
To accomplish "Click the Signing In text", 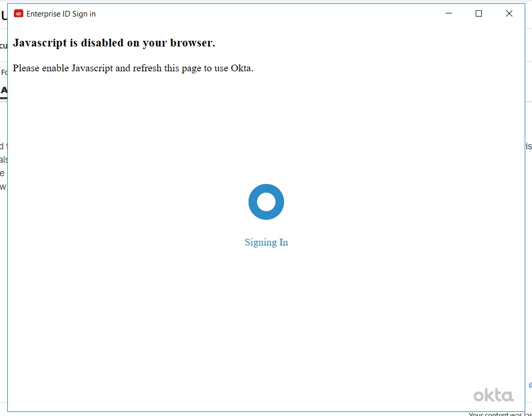I will (x=266, y=242).
